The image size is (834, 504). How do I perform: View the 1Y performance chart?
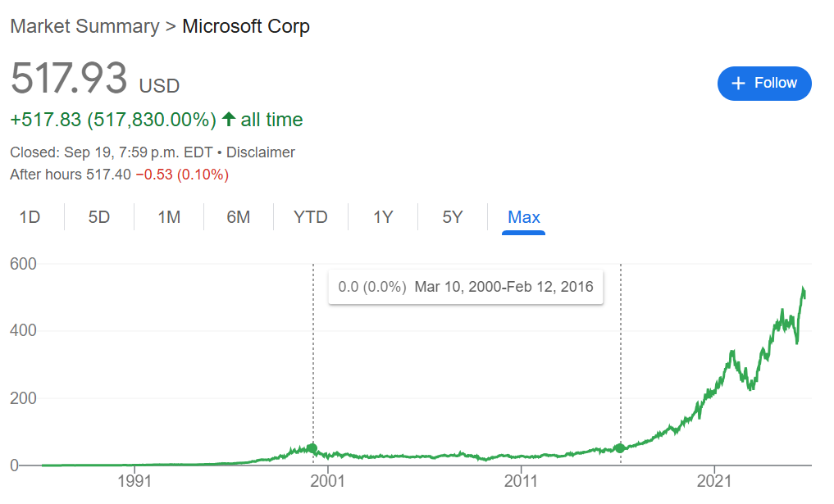382,216
